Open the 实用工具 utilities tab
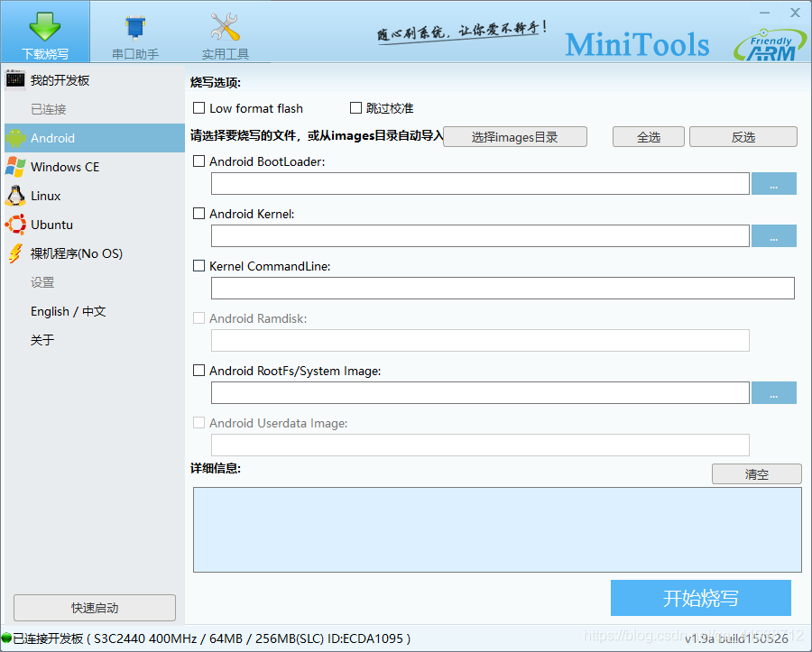 coord(226,32)
